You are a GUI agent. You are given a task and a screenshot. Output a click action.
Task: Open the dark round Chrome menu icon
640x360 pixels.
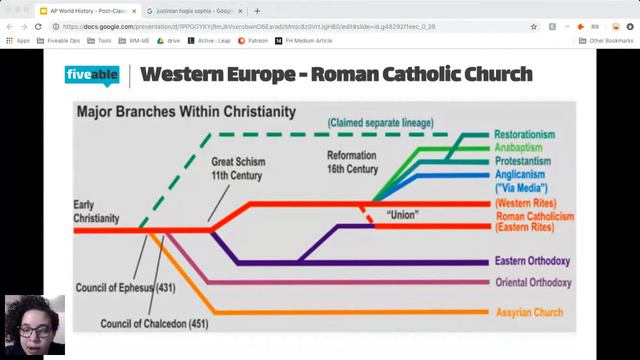click(630, 27)
